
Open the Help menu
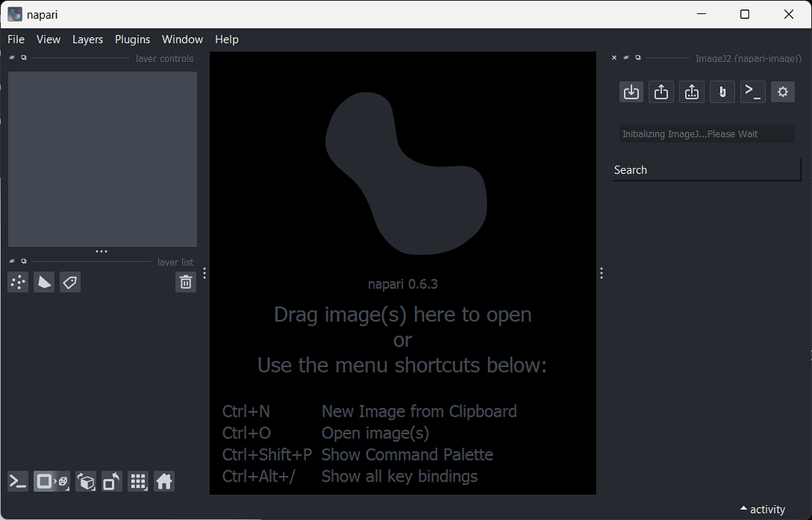pyautogui.click(x=227, y=39)
